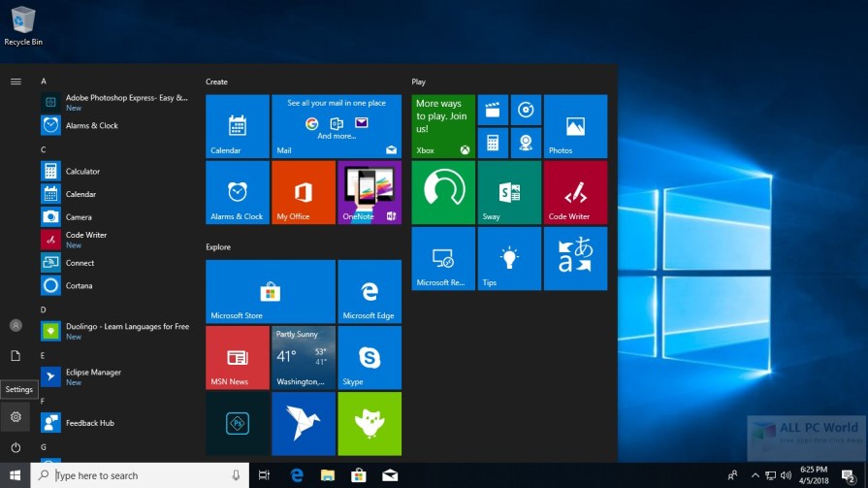The height and width of the screenshot is (488, 868).
Task: Launch the OneNote tile
Action: pyautogui.click(x=370, y=193)
